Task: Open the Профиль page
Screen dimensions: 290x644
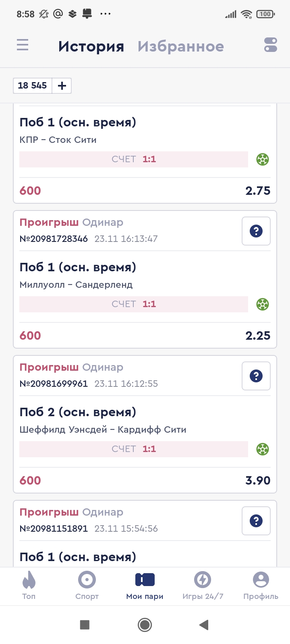Action: (261, 585)
